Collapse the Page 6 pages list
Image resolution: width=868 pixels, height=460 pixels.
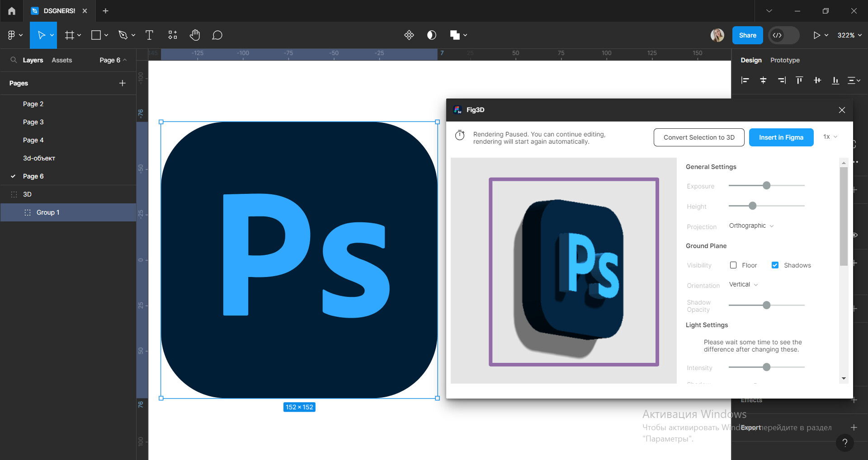coord(113,60)
